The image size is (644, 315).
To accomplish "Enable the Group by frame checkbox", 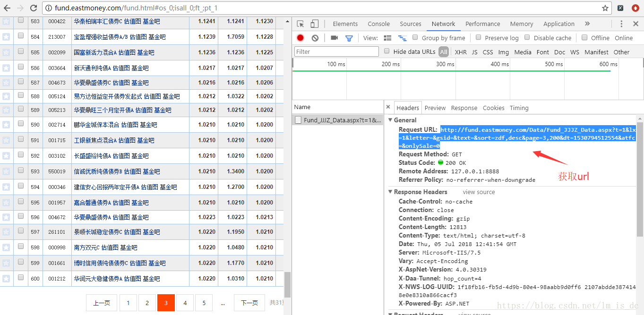I will tap(415, 37).
